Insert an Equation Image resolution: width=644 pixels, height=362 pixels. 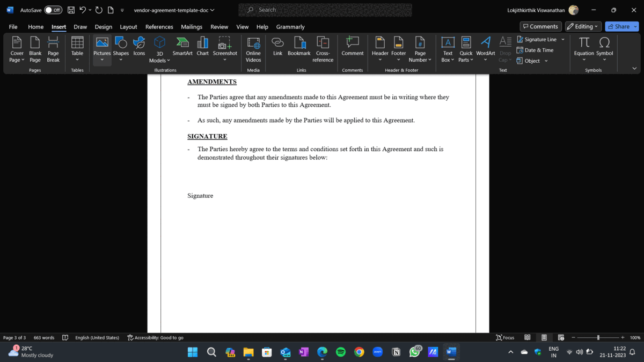pyautogui.click(x=584, y=49)
